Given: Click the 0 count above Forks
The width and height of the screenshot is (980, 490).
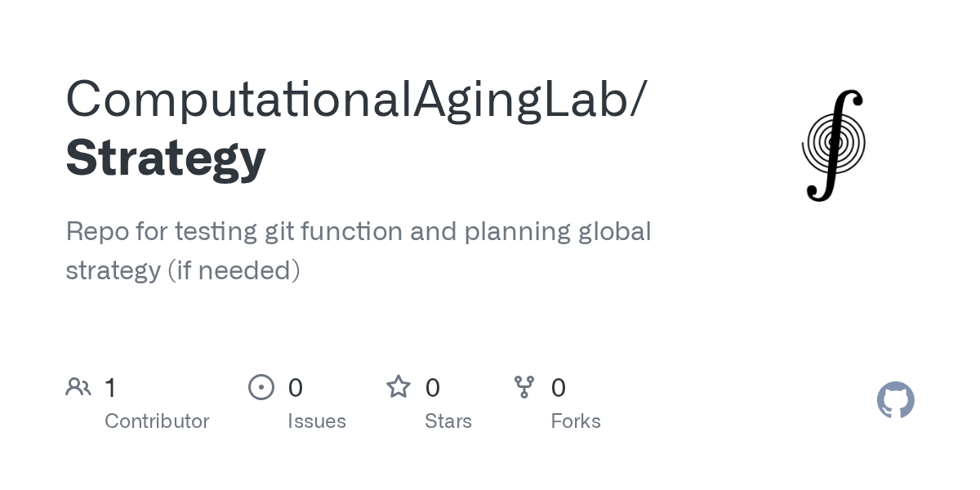Looking at the screenshot, I should (559, 388).
